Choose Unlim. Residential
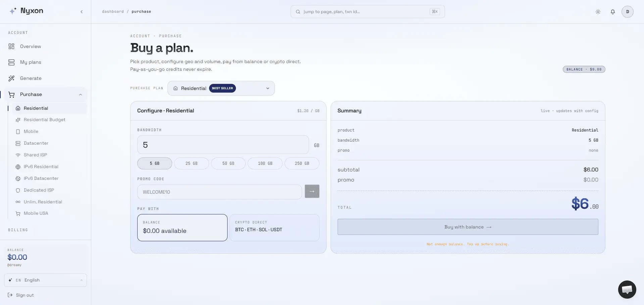 (x=49, y=202)
